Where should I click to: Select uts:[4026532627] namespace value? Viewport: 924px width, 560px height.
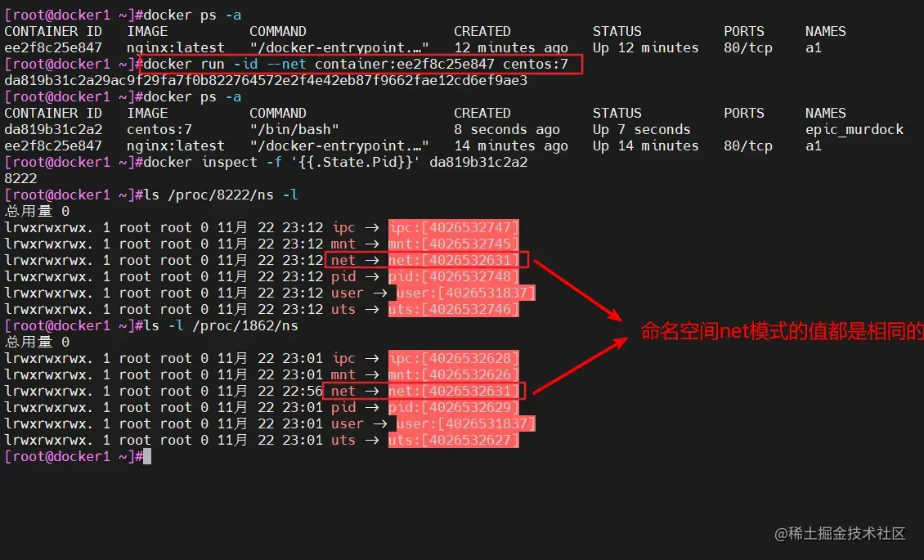453,440
